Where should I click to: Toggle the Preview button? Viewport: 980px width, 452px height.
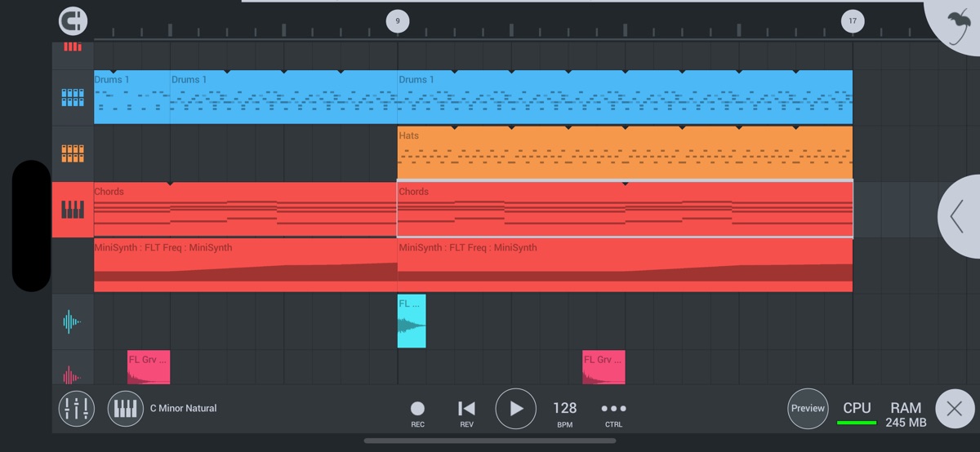click(808, 409)
